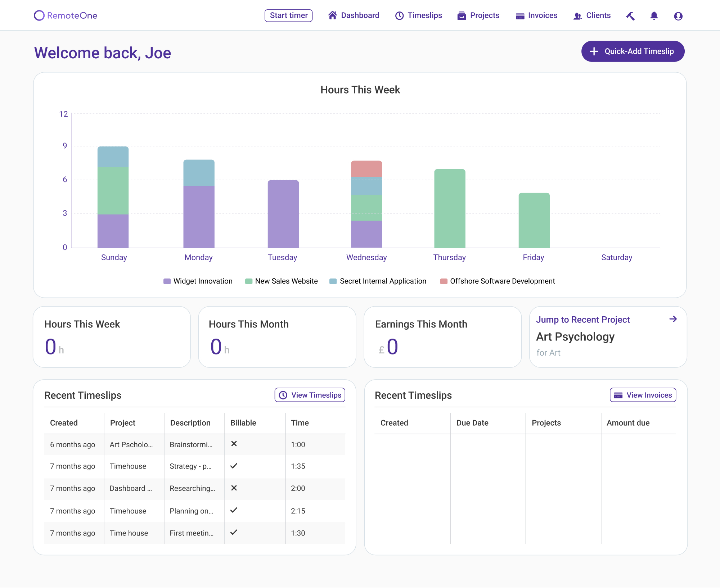Click the Billable column header
This screenshot has width=720, height=588.
pos(243,423)
